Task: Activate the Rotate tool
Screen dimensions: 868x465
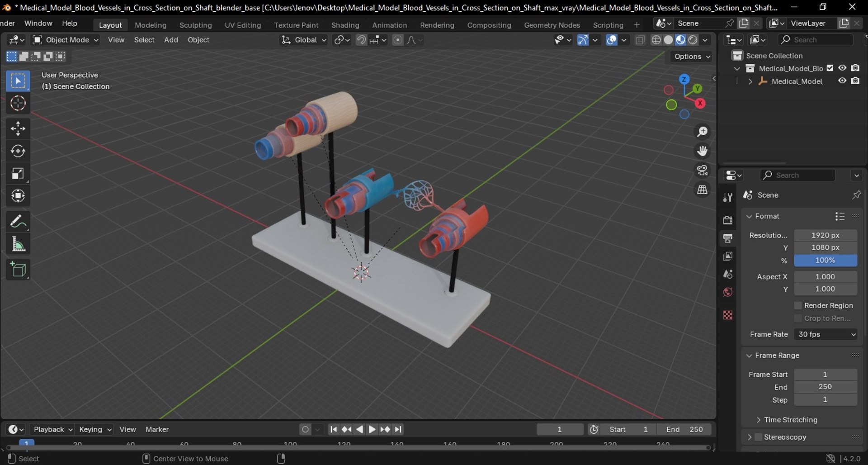Action: 18,151
